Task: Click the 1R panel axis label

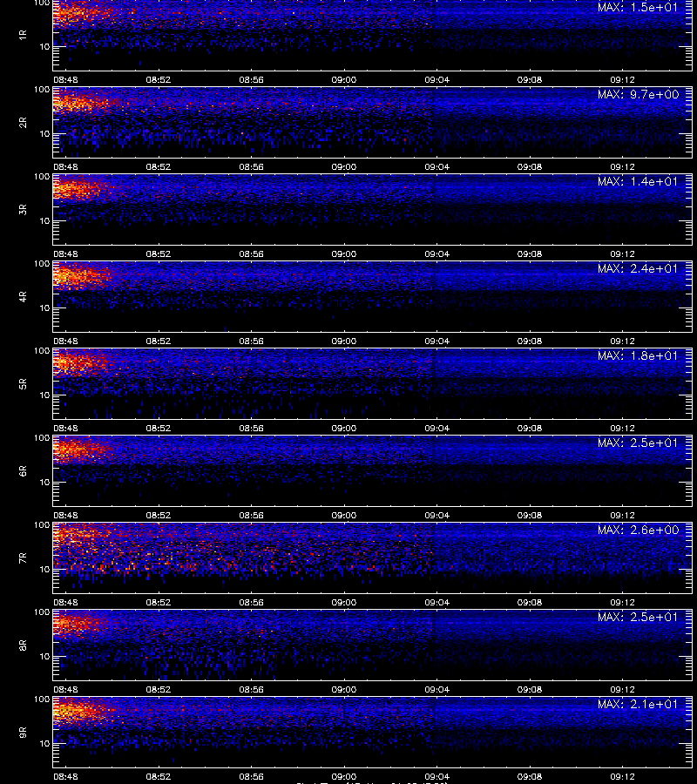Action: tap(23, 36)
